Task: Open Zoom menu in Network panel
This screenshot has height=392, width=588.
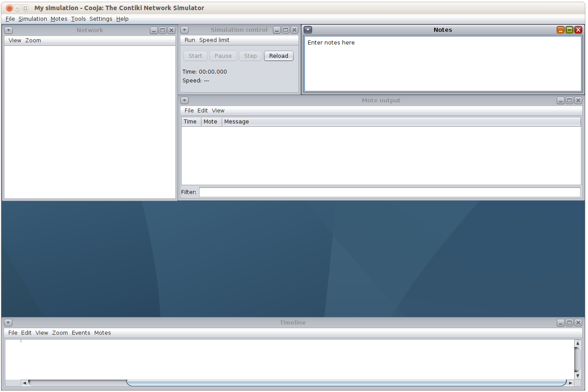Action: (33, 41)
